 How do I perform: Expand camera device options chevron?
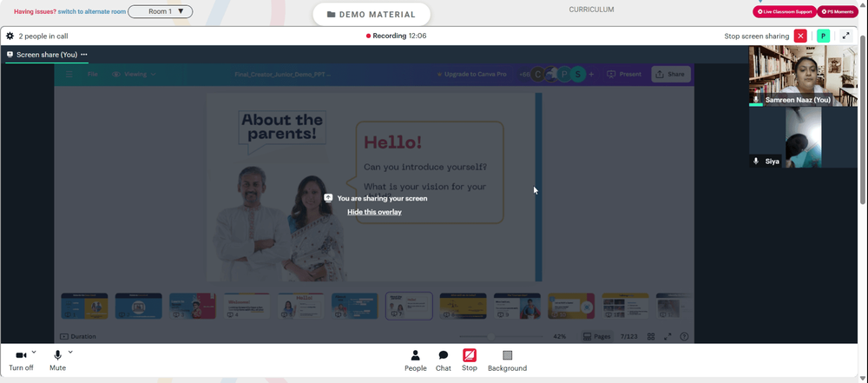[34, 352]
